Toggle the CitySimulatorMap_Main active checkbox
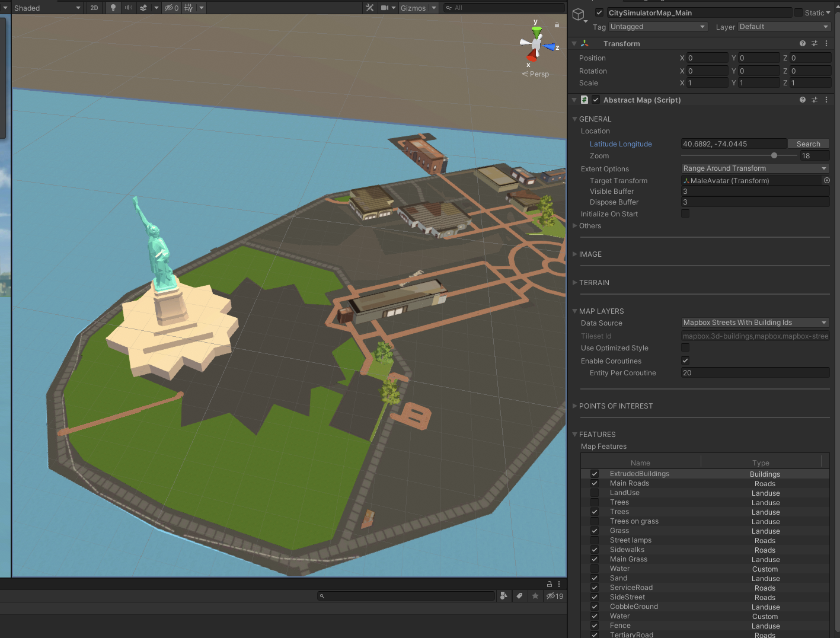The height and width of the screenshot is (638, 840). (599, 12)
